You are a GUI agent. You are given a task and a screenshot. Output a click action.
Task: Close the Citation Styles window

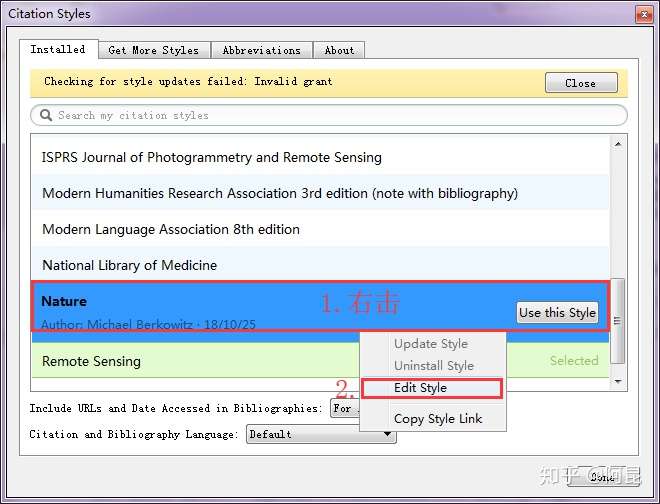[x=644, y=15]
